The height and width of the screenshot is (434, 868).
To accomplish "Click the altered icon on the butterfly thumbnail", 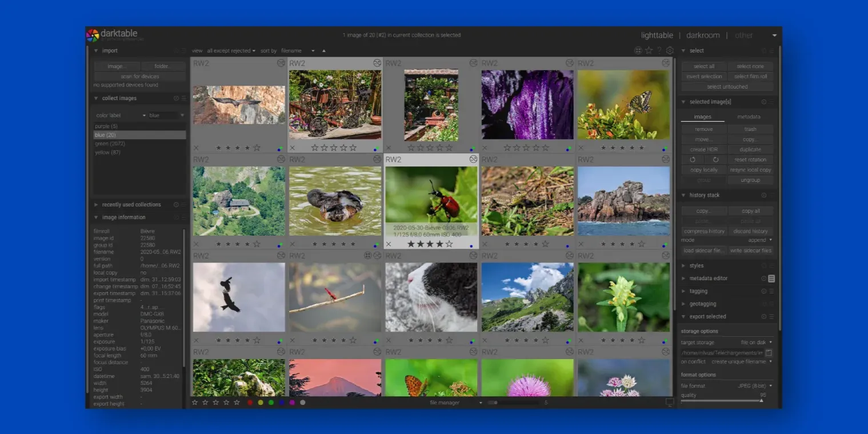I will [666, 63].
